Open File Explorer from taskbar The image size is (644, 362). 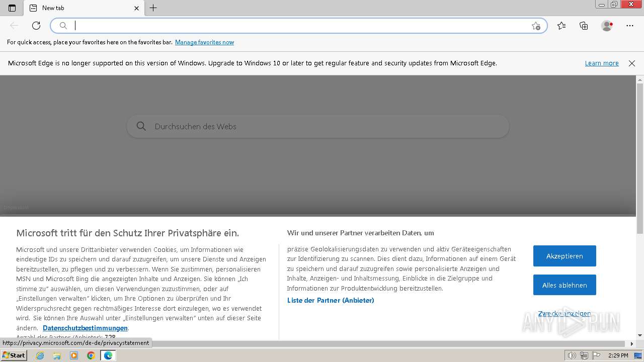[57, 355]
